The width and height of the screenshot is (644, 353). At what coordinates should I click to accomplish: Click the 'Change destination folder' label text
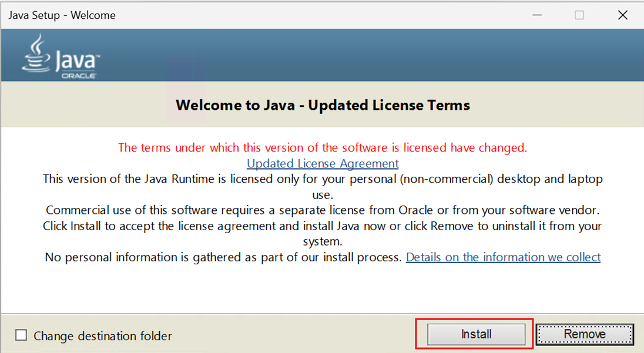tap(103, 336)
